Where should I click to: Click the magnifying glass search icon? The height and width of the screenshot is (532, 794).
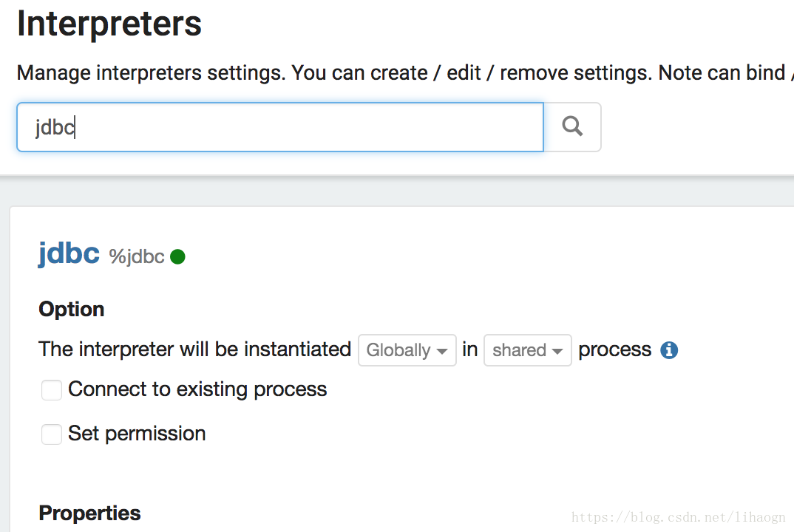(572, 126)
